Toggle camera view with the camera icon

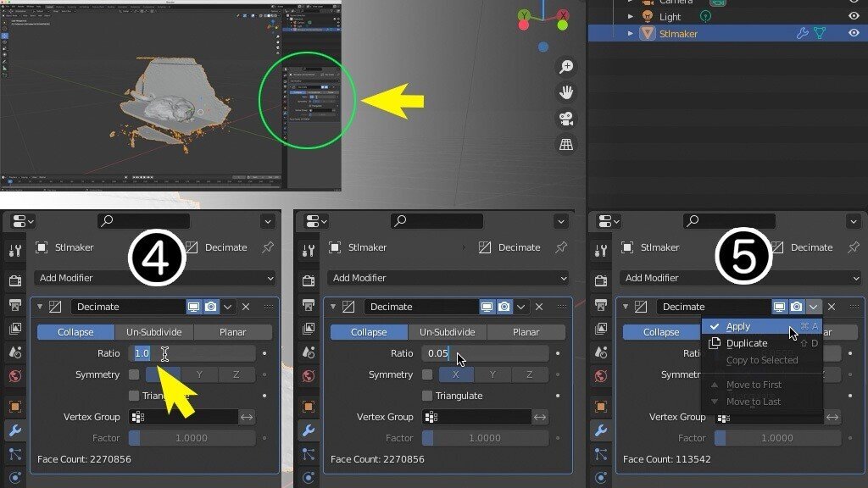coord(565,119)
